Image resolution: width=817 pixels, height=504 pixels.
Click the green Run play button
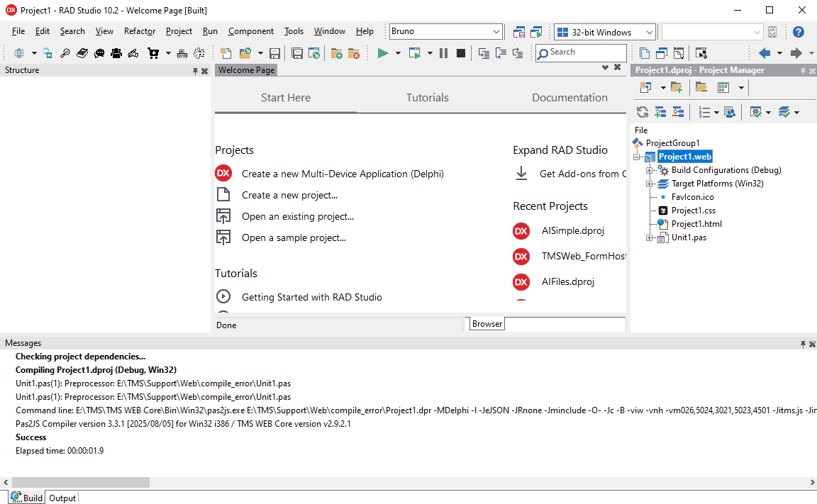pos(383,53)
